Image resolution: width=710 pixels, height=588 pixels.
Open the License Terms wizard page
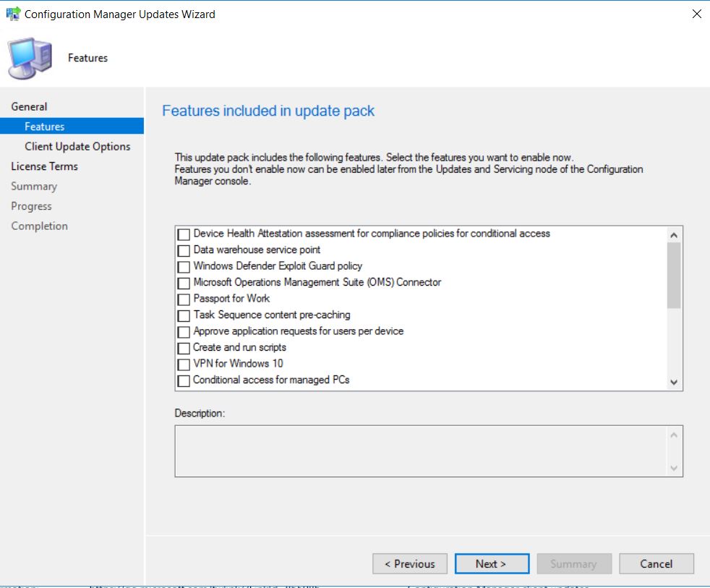[x=44, y=166]
